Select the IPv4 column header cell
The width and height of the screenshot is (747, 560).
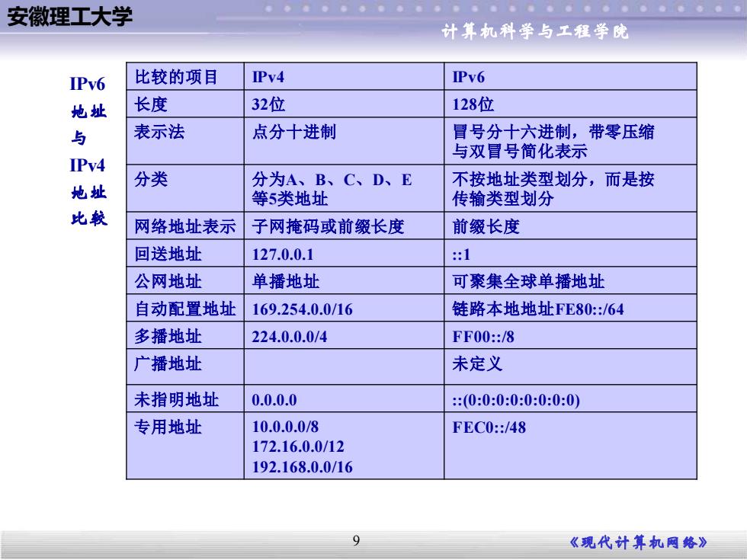[344, 76]
